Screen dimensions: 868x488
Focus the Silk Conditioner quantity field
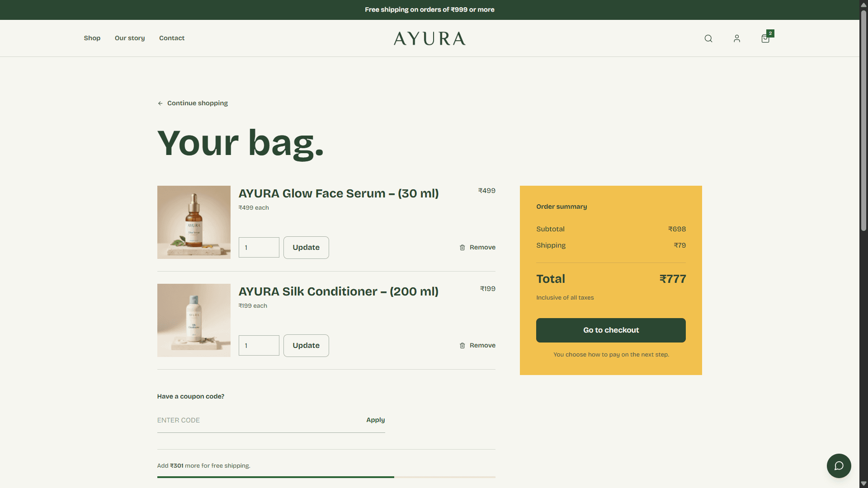tap(259, 346)
